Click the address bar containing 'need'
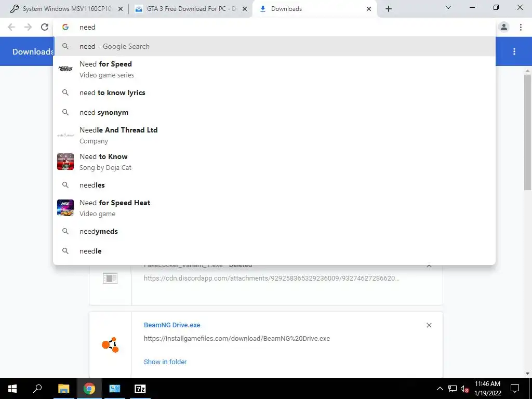 [274, 27]
